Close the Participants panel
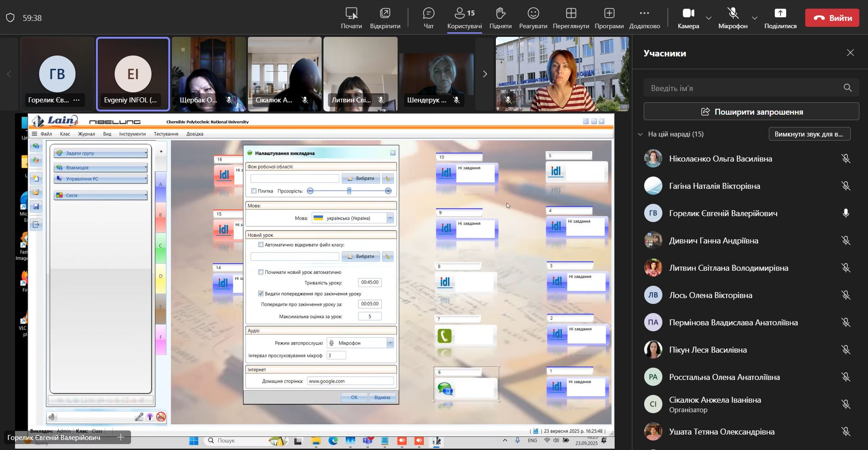 coord(850,53)
